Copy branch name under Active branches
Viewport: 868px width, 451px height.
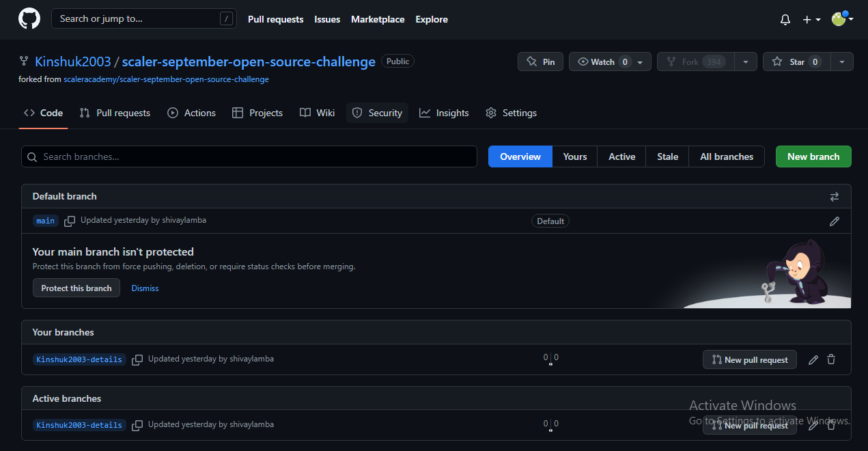tap(137, 425)
